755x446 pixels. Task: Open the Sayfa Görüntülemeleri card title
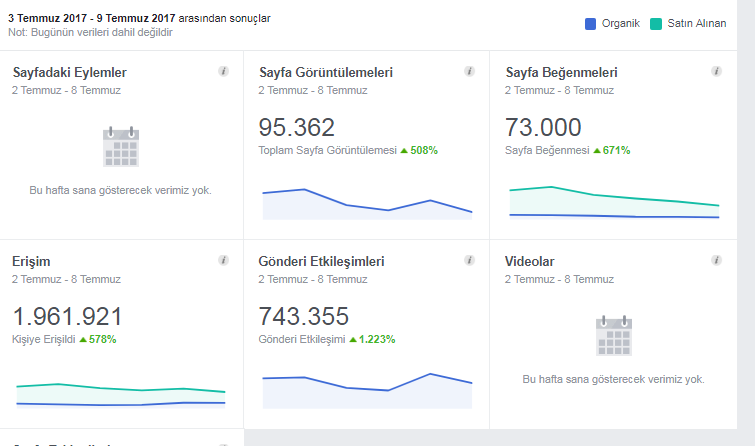pyautogui.click(x=326, y=72)
